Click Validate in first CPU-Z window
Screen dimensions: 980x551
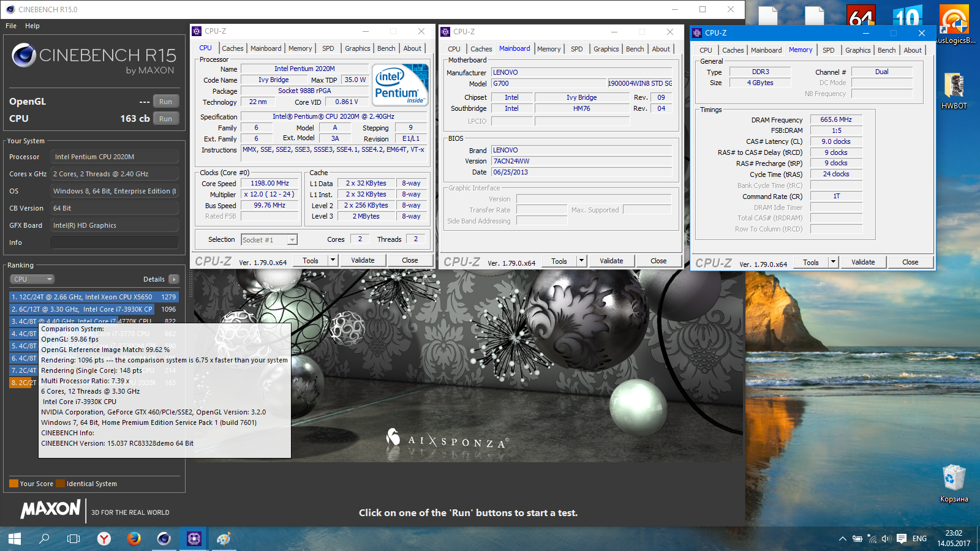tap(363, 260)
